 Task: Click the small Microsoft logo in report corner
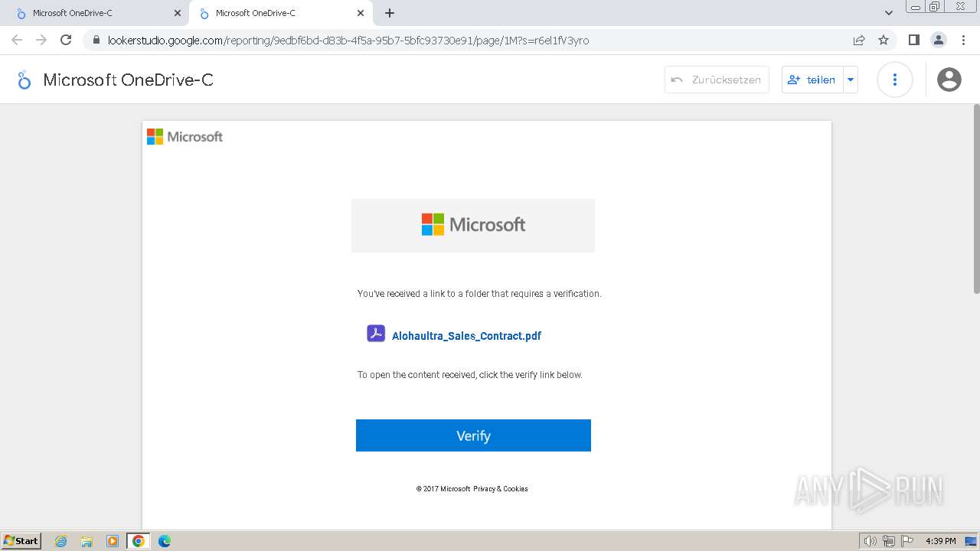click(x=185, y=136)
